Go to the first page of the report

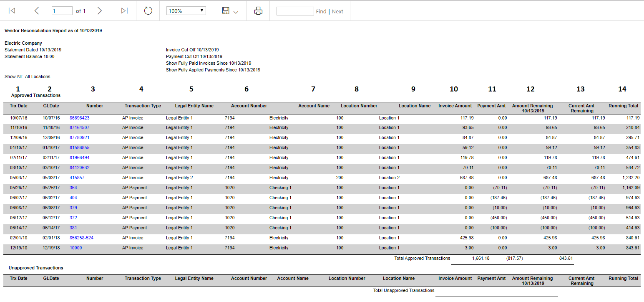(12, 11)
